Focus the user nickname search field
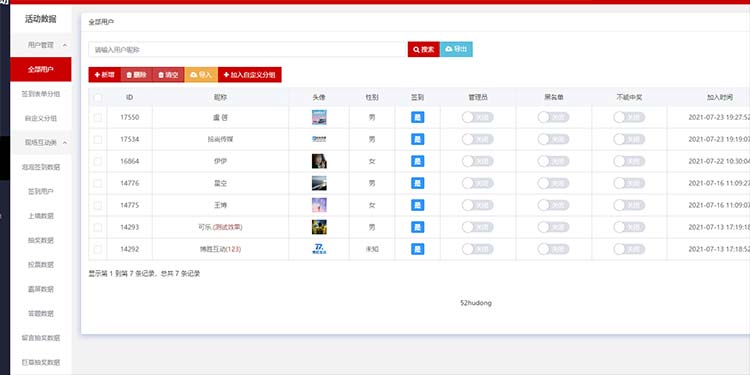Viewport: 750px width, 375px height. [x=248, y=49]
